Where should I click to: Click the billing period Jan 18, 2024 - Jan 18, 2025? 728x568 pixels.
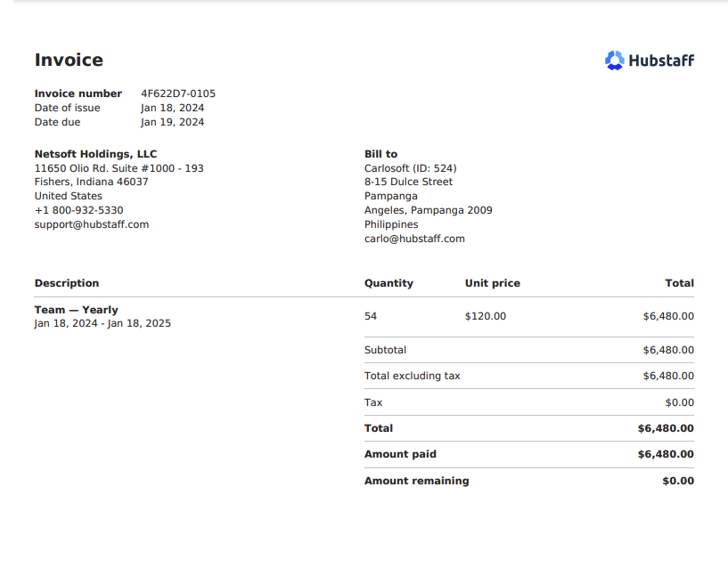(102, 323)
